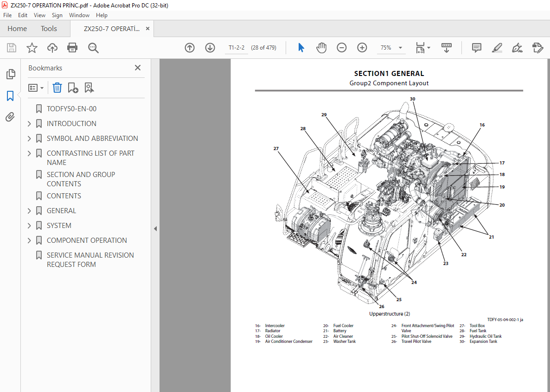This screenshot has width=550, height=392.
Task: Jump to the GENERAL bookmark
Action: (61, 211)
